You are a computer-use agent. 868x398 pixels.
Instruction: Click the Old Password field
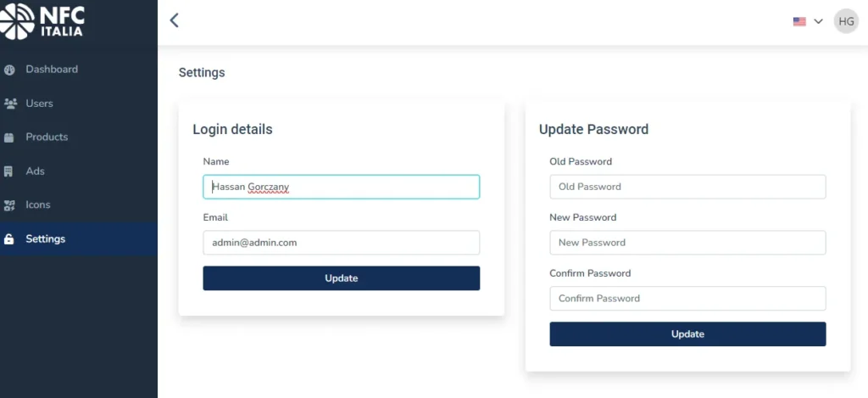(x=687, y=187)
